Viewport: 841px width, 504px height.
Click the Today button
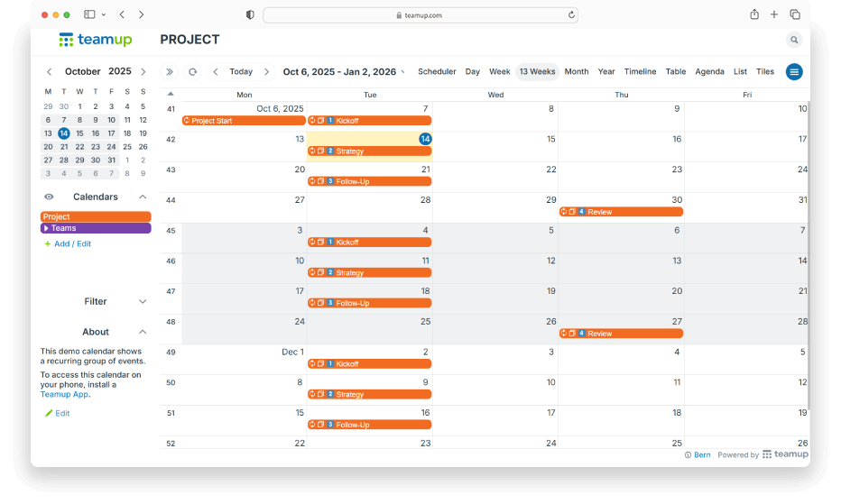tap(241, 72)
